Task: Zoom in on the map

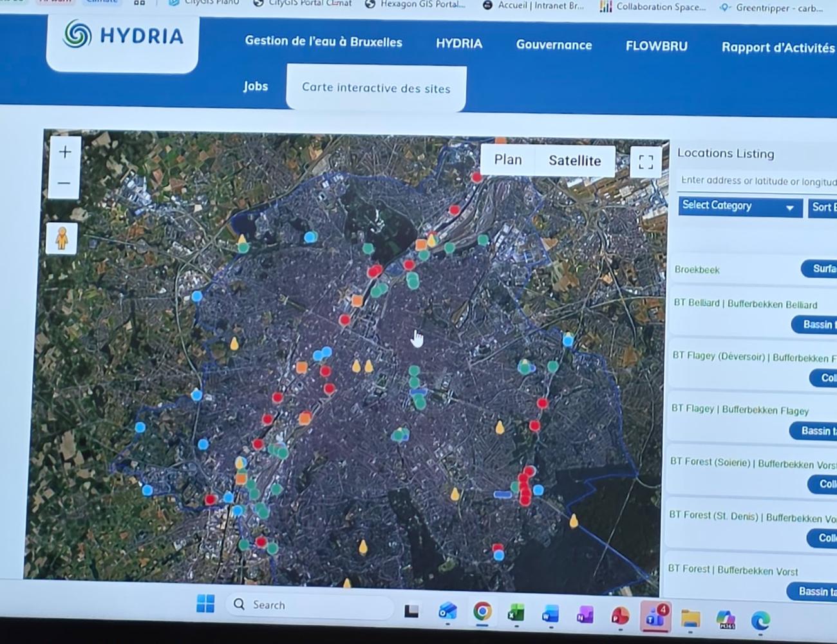Action: 65,153
